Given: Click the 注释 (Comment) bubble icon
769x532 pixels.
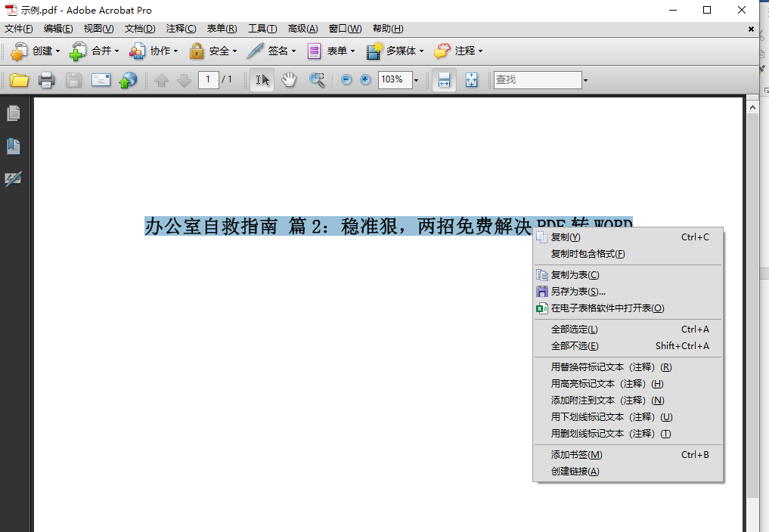Looking at the screenshot, I should coord(442,51).
